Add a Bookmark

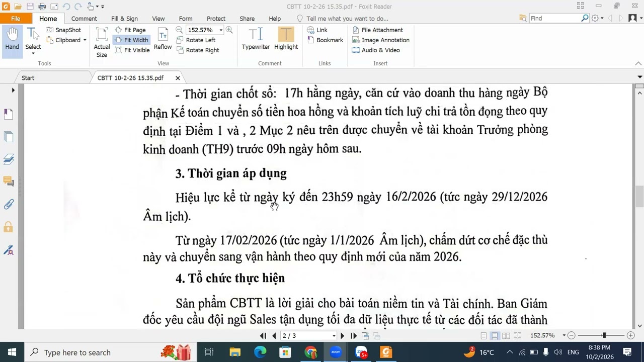pos(325,40)
